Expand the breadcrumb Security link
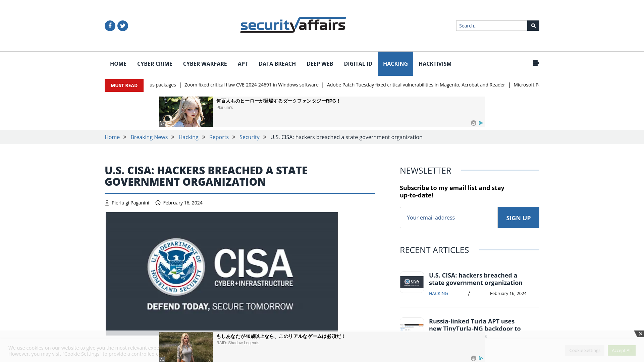This screenshot has height=362, width=644. [x=249, y=137]
